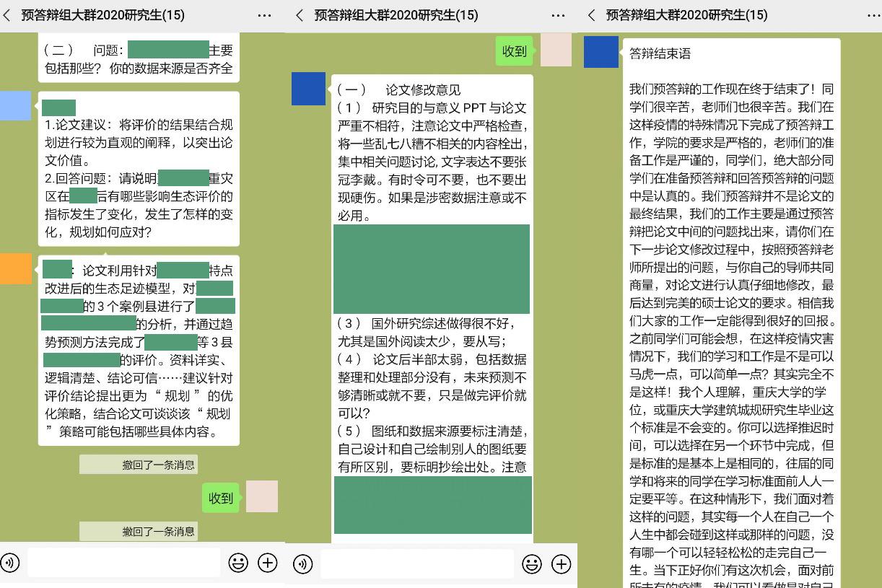Open the three-dot chat menu in middle panel

pyautogui.click(x=558, y=15)
